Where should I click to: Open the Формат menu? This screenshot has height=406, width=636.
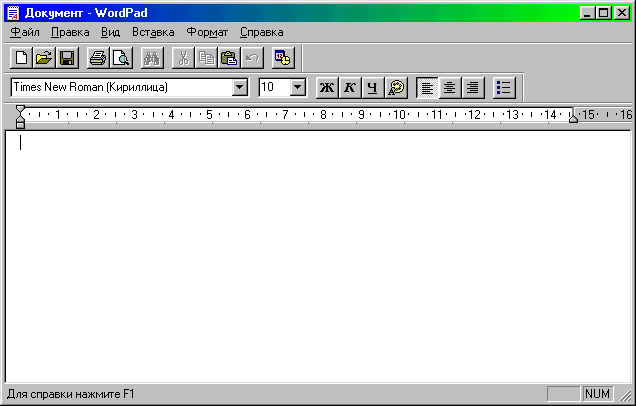point(207,32)
